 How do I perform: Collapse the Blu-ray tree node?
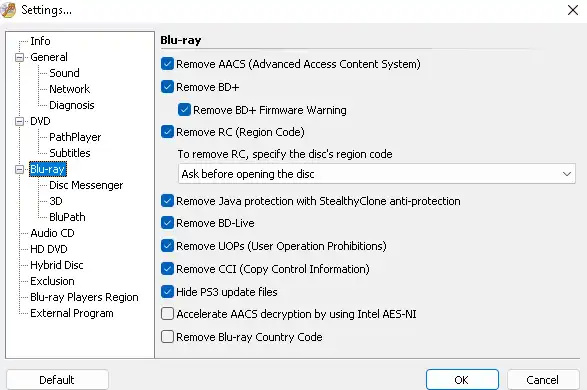tap(19, 170)
